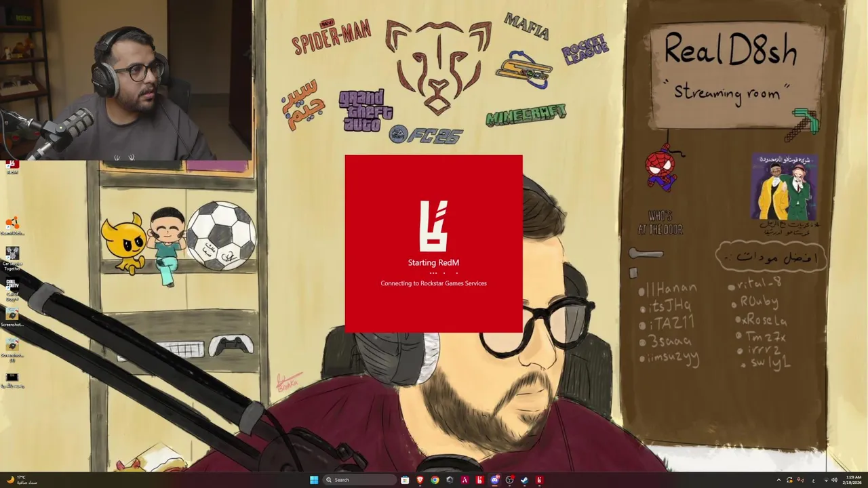Screen dimensions: 868x488
Task: Launch Brave browser from the taskbar
Action: (x=420, y=480)
